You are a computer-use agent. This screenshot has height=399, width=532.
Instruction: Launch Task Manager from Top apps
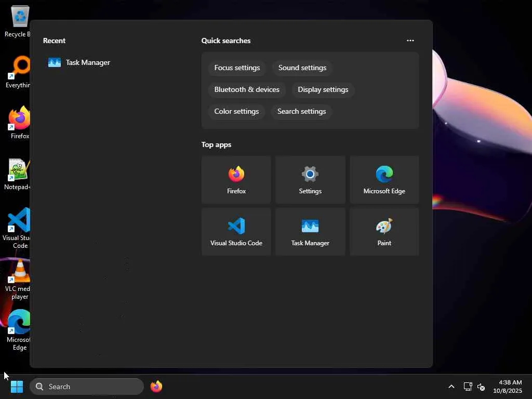pos(310,232)
